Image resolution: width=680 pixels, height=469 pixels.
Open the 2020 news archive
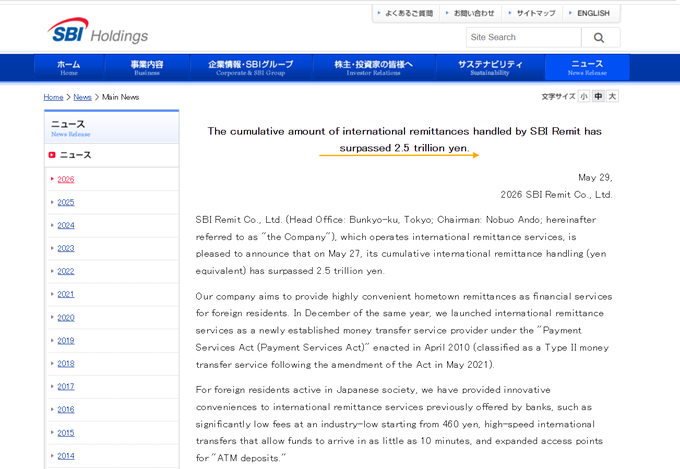click(66, 318)
